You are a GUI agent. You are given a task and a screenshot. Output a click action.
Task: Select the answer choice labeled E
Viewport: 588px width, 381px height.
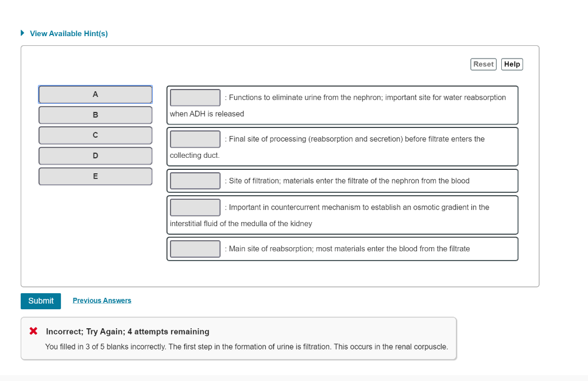(x=95, y=176)
